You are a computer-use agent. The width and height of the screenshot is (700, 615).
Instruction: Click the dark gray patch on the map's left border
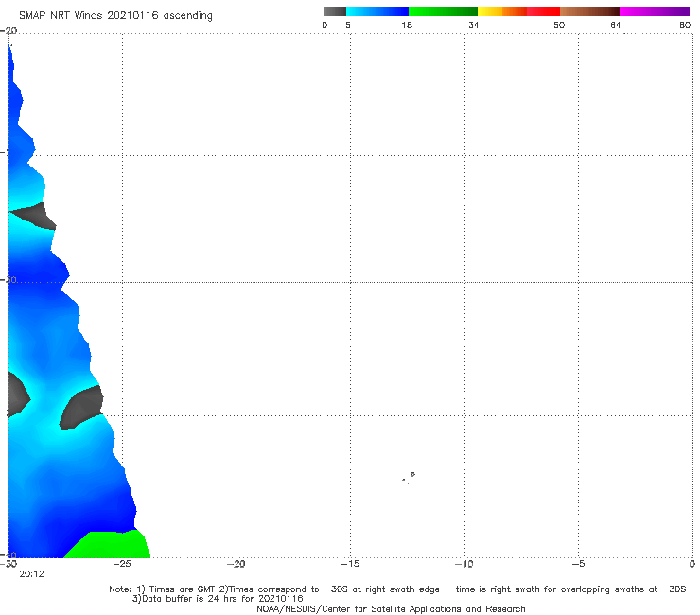[17, 395]
